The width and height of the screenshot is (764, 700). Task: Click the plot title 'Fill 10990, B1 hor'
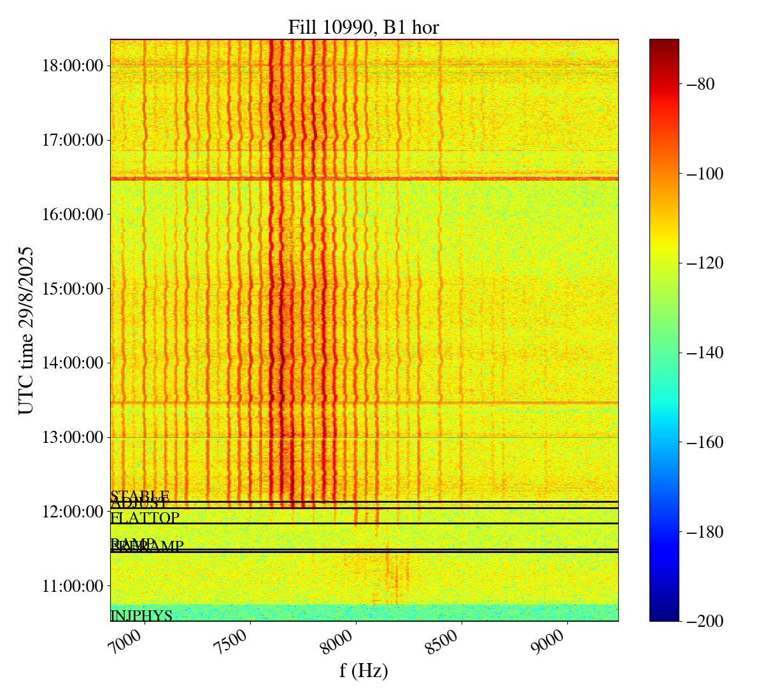point(364,27)
